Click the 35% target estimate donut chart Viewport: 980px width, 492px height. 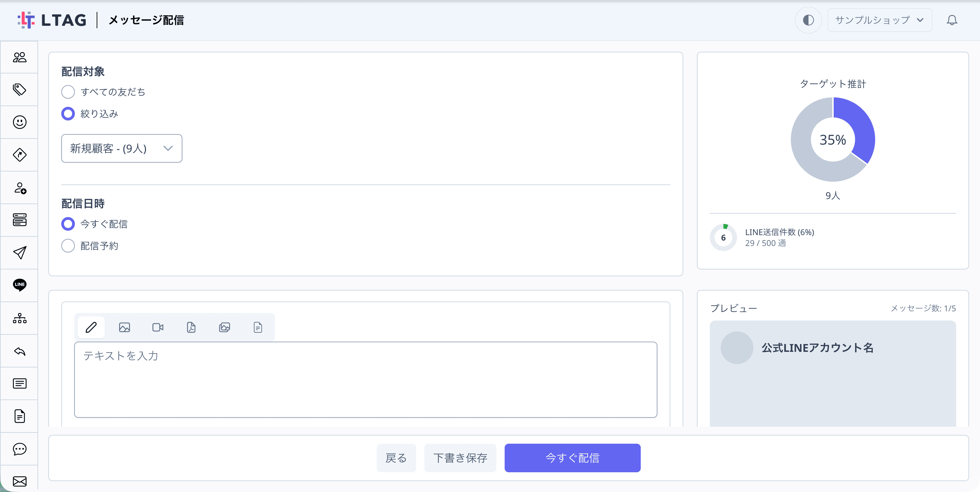(833, 139)
